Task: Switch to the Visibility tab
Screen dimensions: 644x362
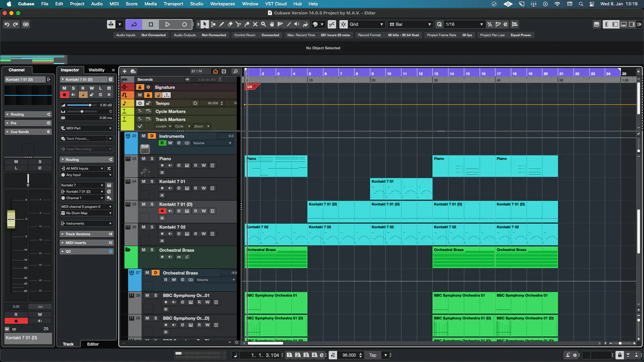Action: point(96,70)
